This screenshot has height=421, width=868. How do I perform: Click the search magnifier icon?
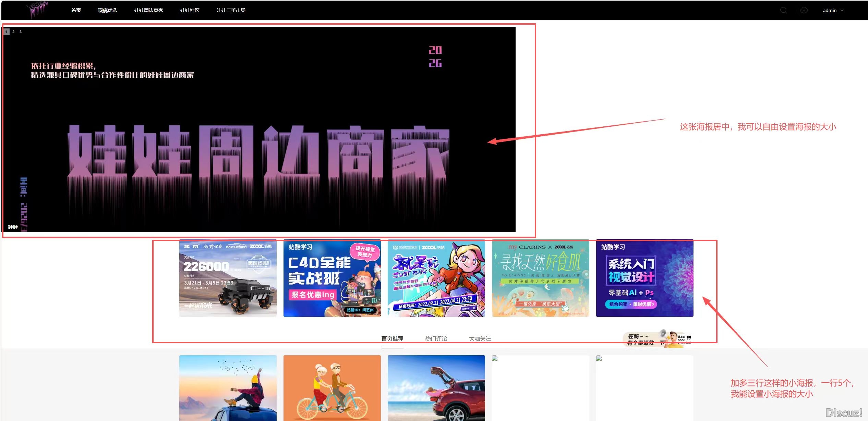783,10
